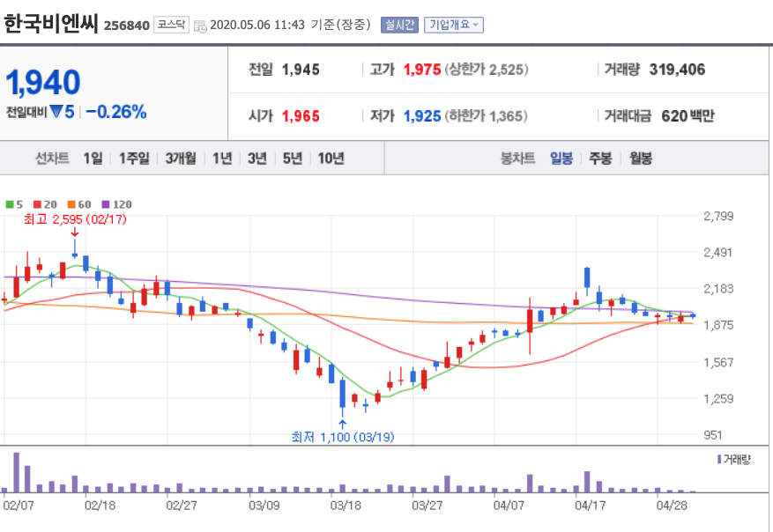Select the 3년 line chart tab
Image resolution: width=773 pixels, height=532 pixels.
256,159
